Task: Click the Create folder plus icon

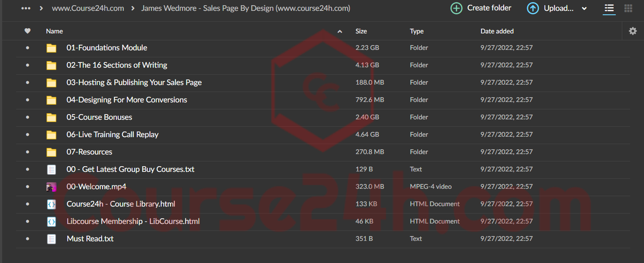Action: coord(456,8)
